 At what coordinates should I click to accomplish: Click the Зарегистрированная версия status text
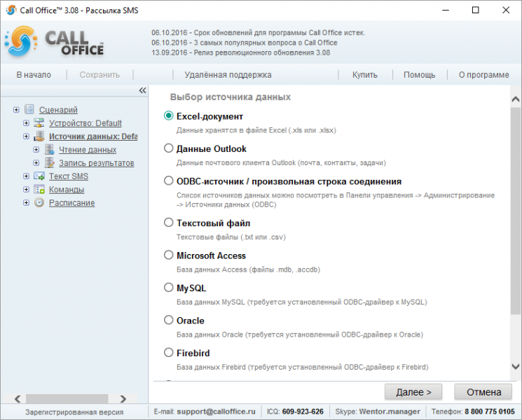pos(74,412)
